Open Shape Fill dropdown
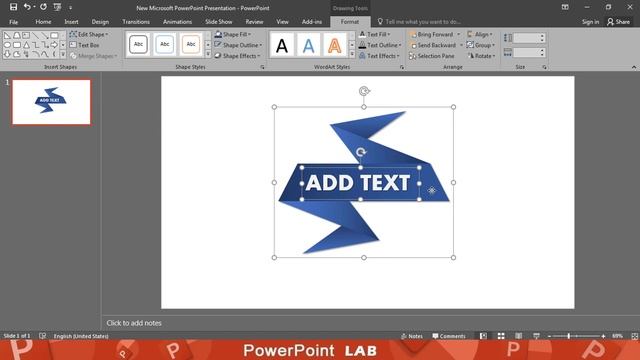 (233, 34)
